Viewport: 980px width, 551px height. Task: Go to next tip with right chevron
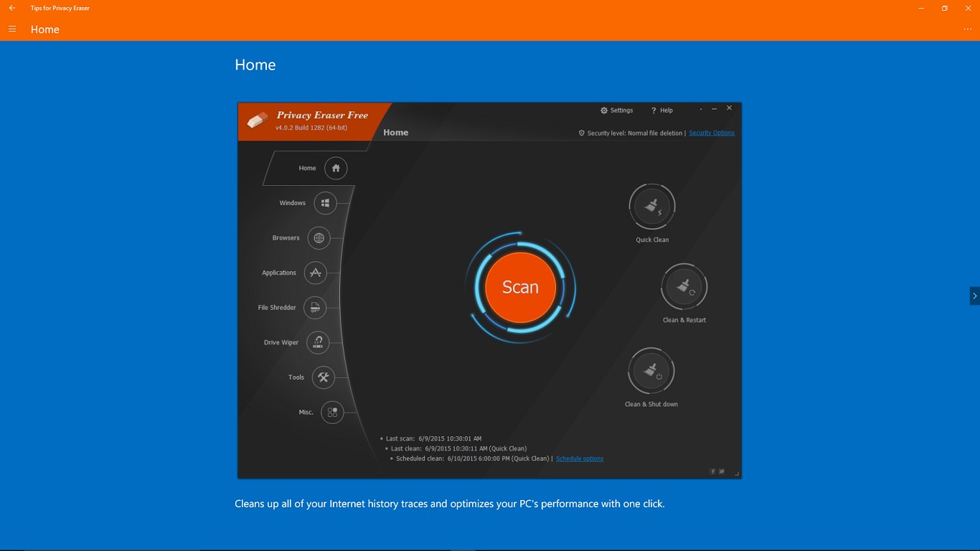click(974, 296)
